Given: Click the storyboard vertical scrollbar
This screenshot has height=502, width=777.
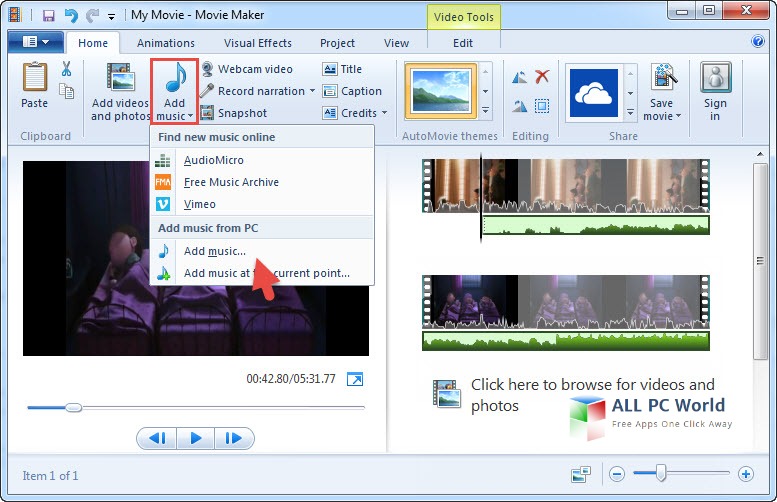Looking at the screenshot, I should point(760,261).
